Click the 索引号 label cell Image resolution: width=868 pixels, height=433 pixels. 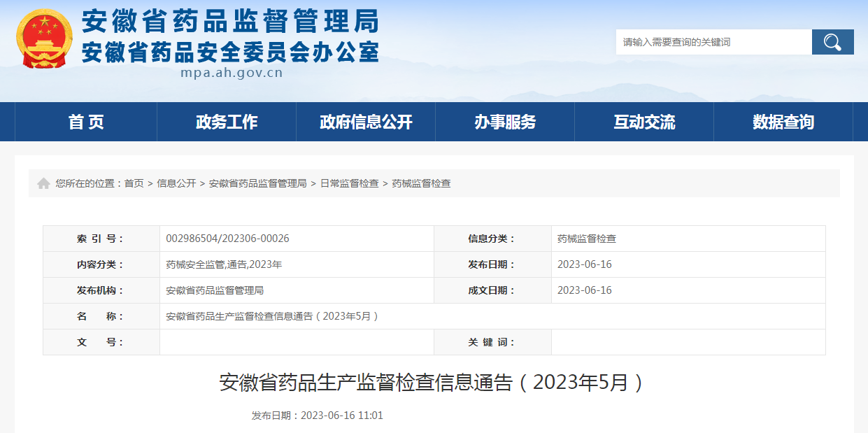(101, 239)
